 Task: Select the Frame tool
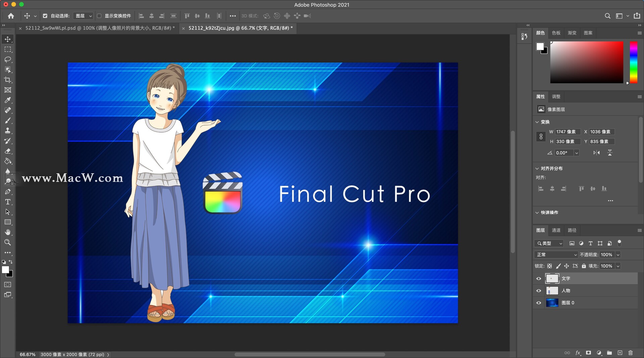coord(8,90)
